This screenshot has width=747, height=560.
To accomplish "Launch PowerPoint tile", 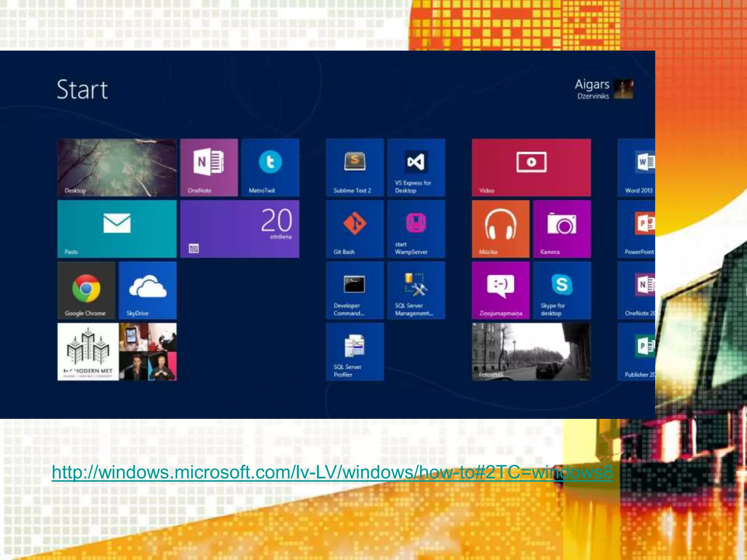I will (636, 229).
